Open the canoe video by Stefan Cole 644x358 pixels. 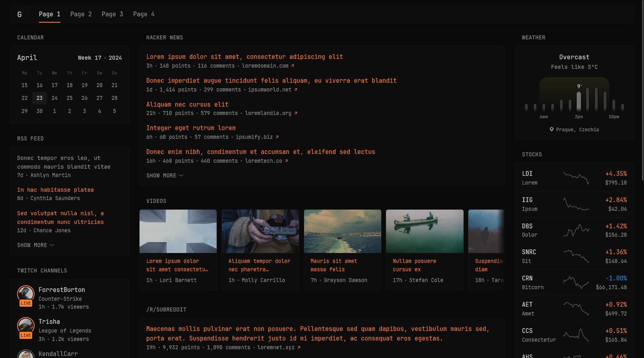(425, 231)
